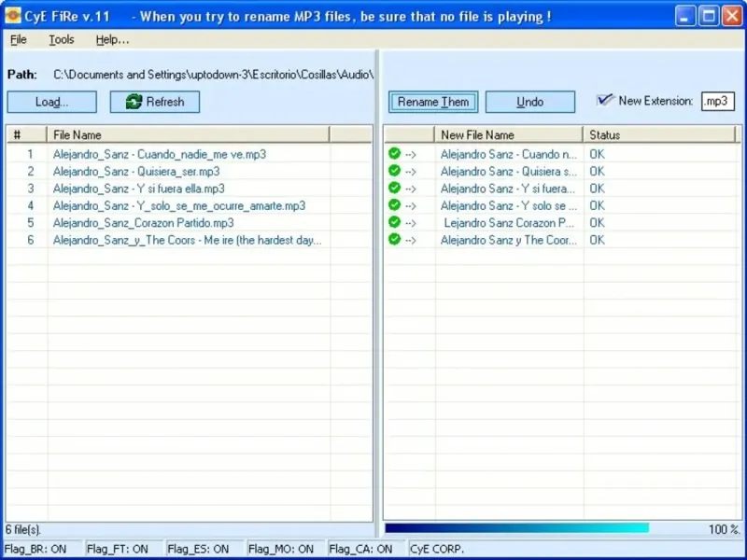Select file Alejandro_Sanz - Y si fuera ella.mp3
747x560 pixels.
138,189
